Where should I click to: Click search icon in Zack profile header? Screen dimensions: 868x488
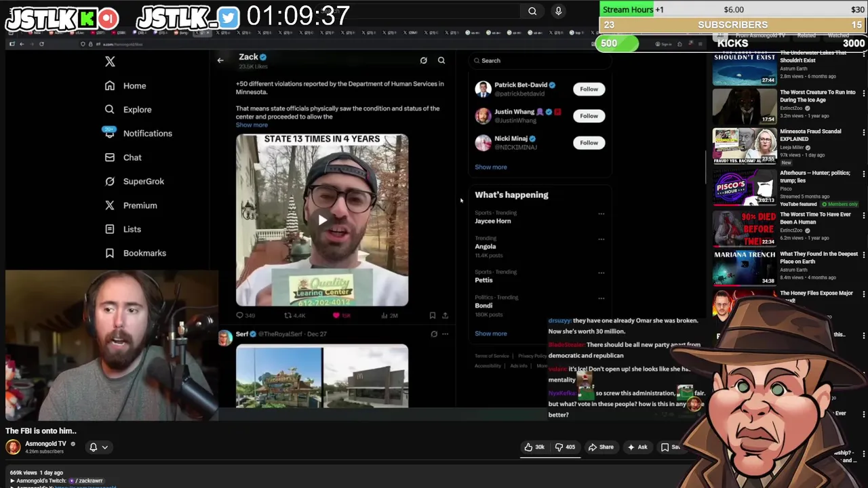[x=441, y=60]
